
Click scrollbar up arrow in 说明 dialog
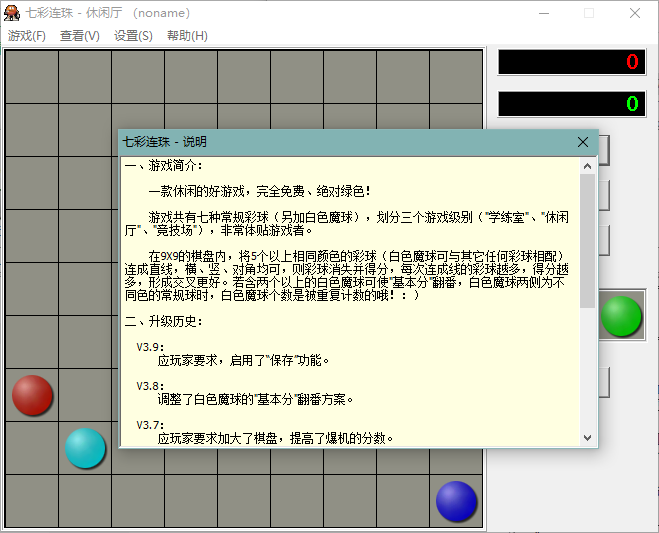[588, 166]
